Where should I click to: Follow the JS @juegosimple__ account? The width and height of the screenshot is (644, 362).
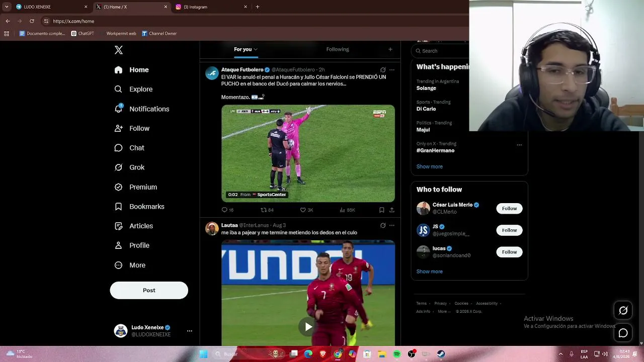[509, 230]
